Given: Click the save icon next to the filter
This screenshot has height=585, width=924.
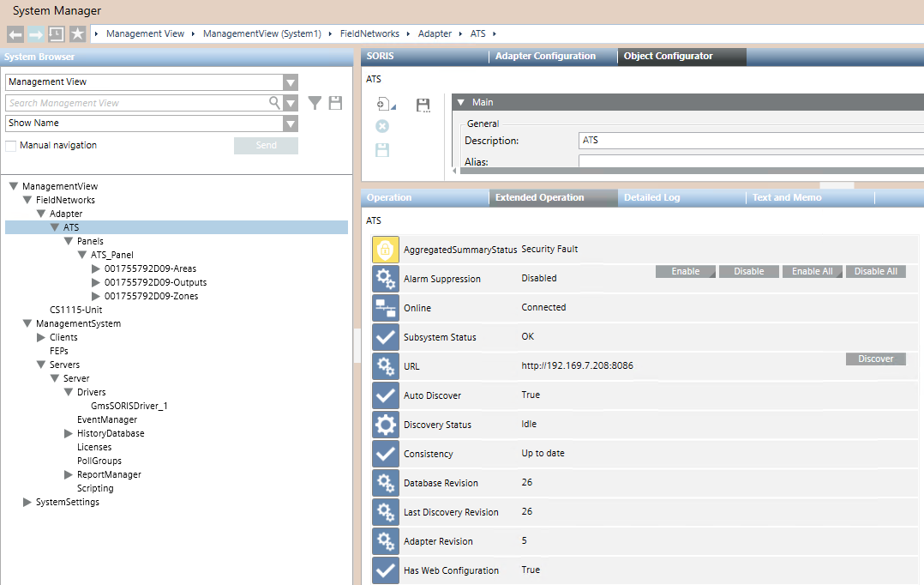Looking at the screenshot, I should (335, 102).
